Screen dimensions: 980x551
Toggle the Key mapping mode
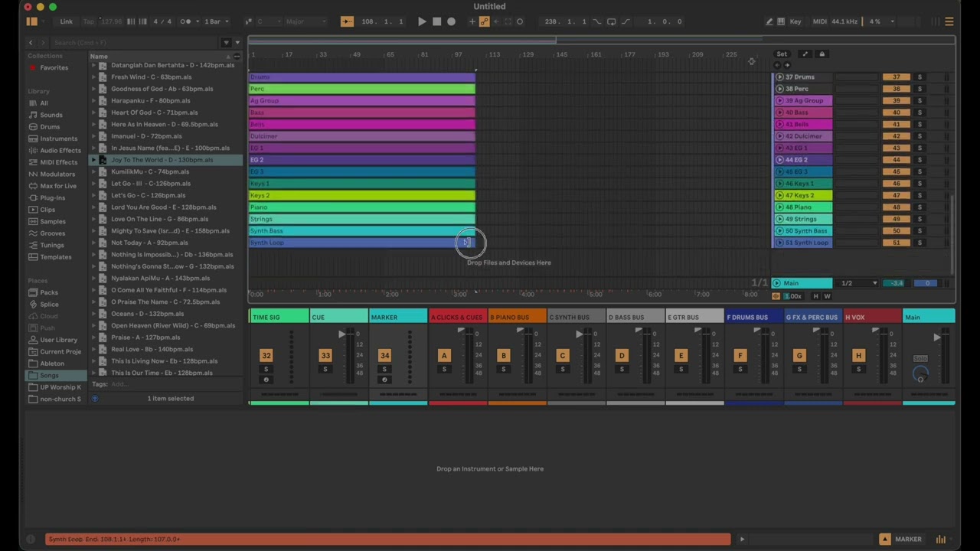[x=795, y=21]
